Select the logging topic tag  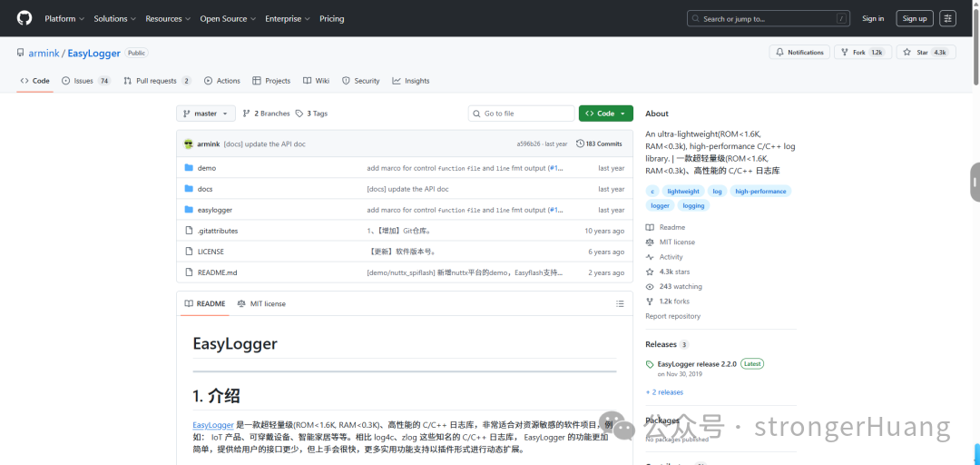tap(693, 205)
